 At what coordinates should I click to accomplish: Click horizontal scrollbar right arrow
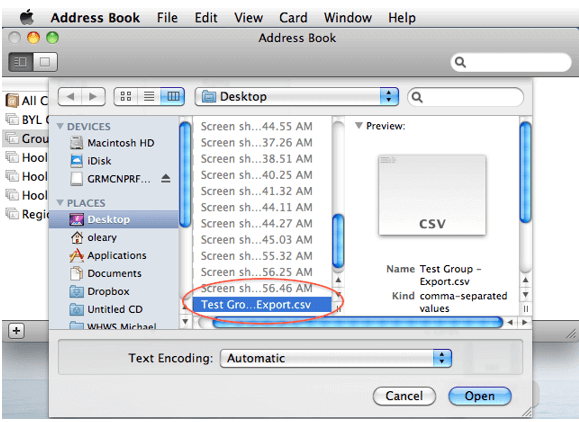pyautogui.click(x=524, y=322)
